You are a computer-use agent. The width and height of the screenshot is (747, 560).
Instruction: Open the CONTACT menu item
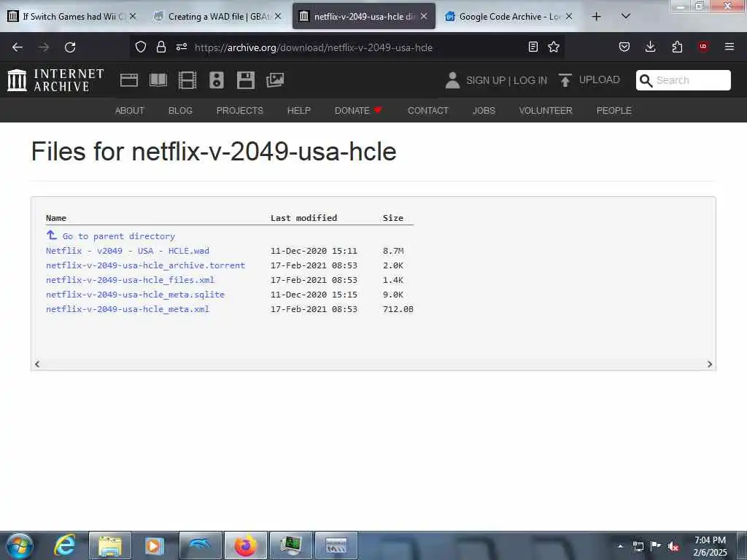427,111
